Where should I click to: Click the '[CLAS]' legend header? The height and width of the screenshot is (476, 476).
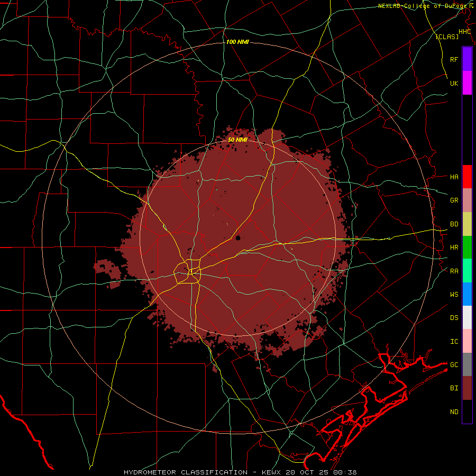click(447, 36)
